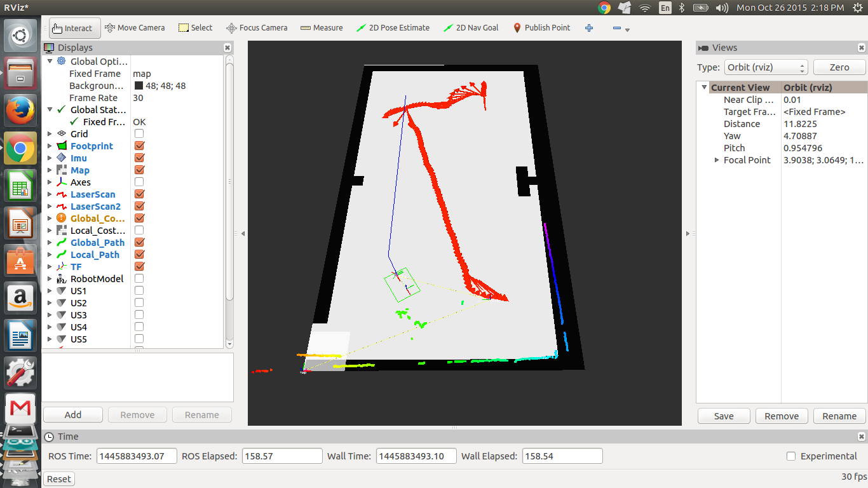This screenshot has height=488, width=868.
Task: Collapse the Current View node
Action: [x=704, y=88]
